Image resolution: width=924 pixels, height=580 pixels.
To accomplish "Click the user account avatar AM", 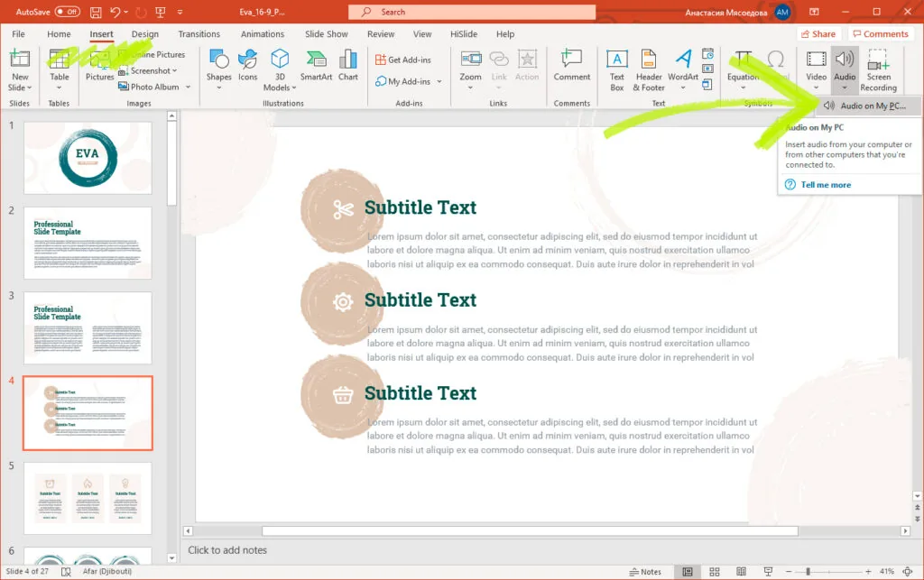I will click(x=782, y=12).
